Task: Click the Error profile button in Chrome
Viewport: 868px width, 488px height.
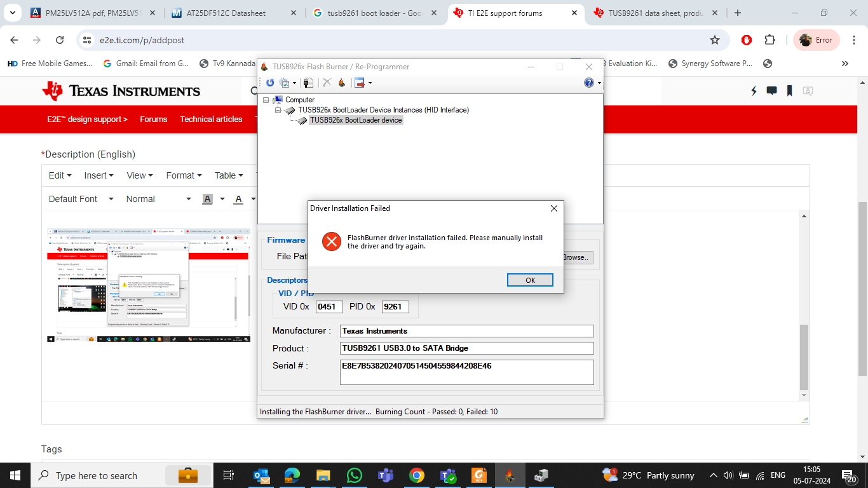Action: point(817,40)
